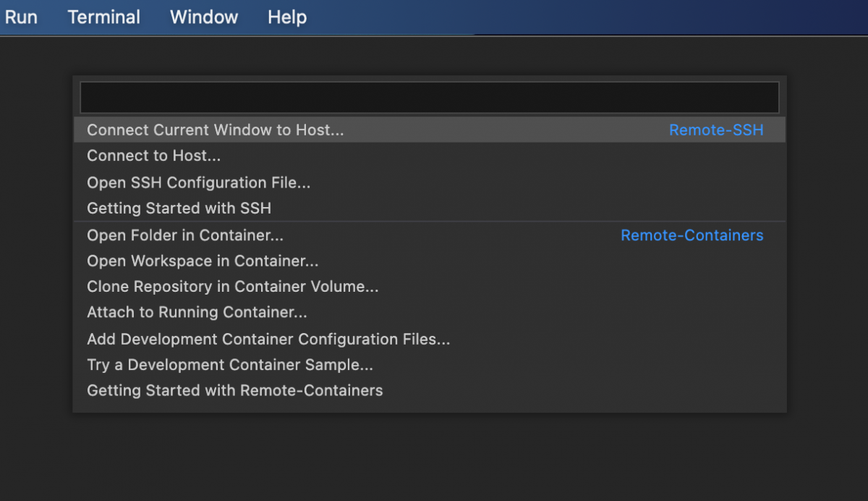The height and width of the screenshot is (501, 868).
Task: Choose Clone Repository in Container Volume
Action: pyautogui.click(x=232, y=287)
